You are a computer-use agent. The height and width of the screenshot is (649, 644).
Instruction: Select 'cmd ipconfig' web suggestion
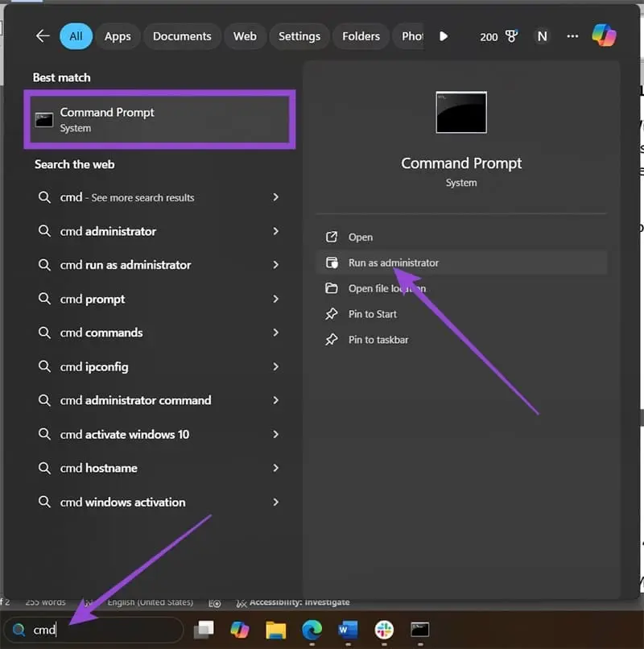point(159,366)
